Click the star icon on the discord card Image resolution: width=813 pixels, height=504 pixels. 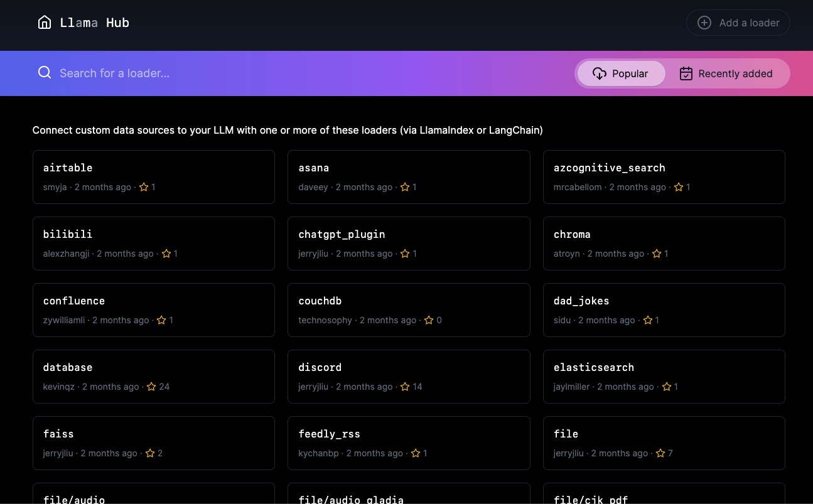(x=405, y=387)
